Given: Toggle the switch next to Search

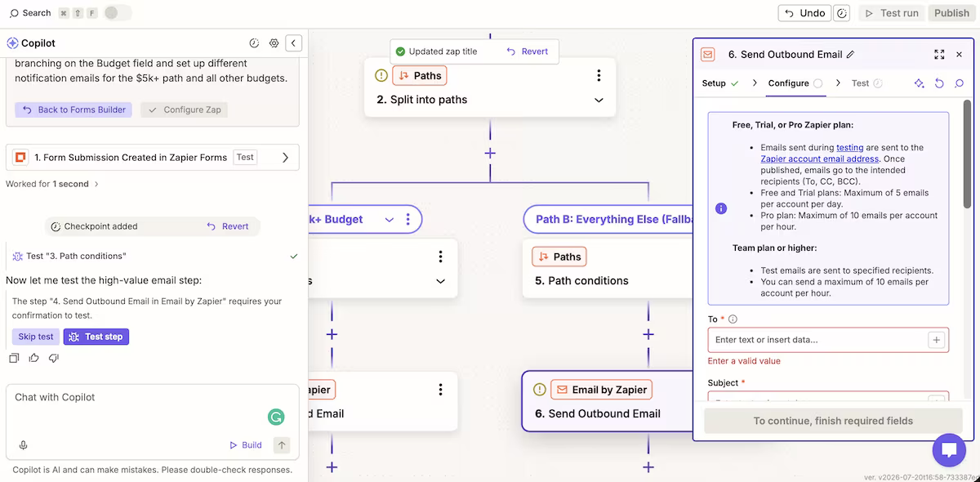Looking at the screenshot, I should pos(118,13).
